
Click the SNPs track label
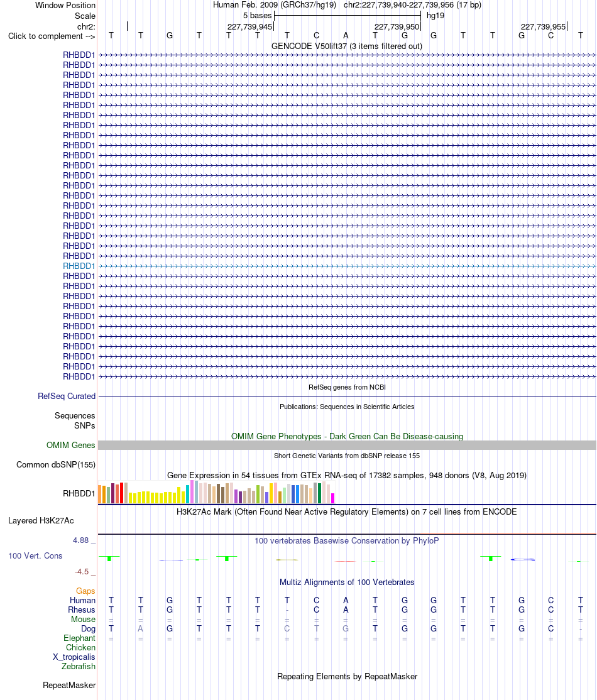point(85,425)
